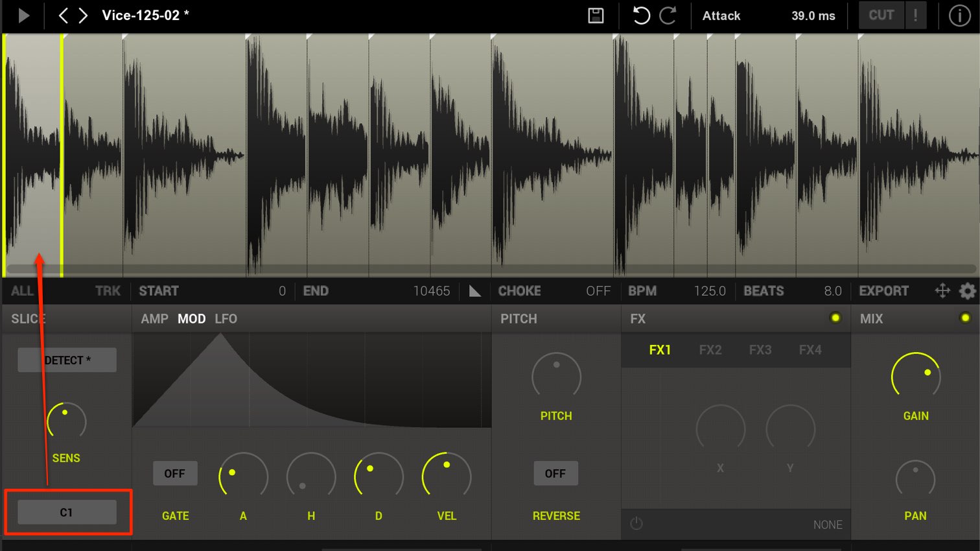Go to previous preset arrow
This screenshot has height=551, width=980.
click(63, 16)
